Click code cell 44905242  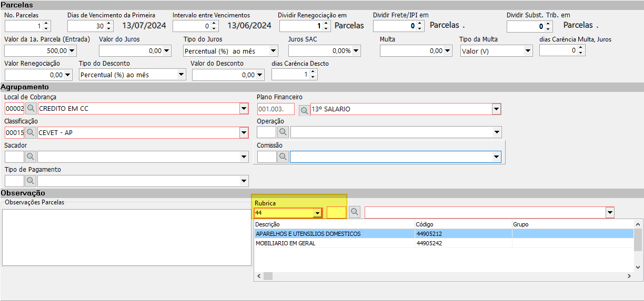(x=463, y=243)
